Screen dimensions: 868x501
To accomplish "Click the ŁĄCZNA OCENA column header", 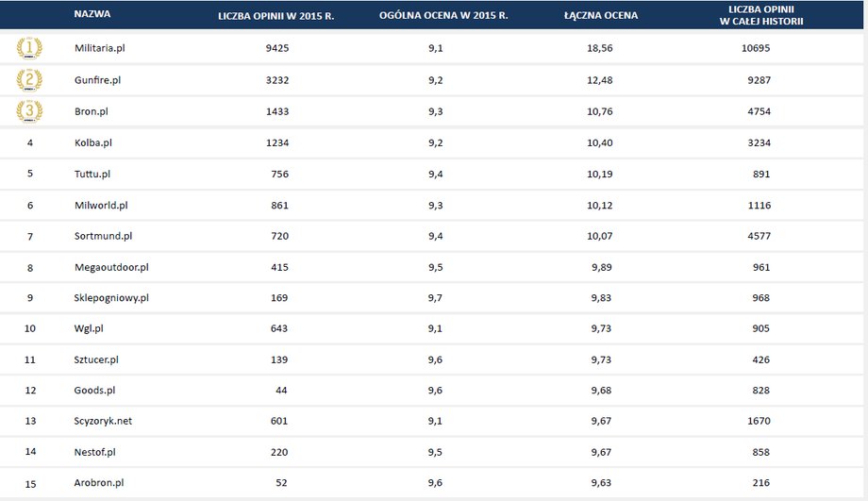I will [x=601, y=15].
